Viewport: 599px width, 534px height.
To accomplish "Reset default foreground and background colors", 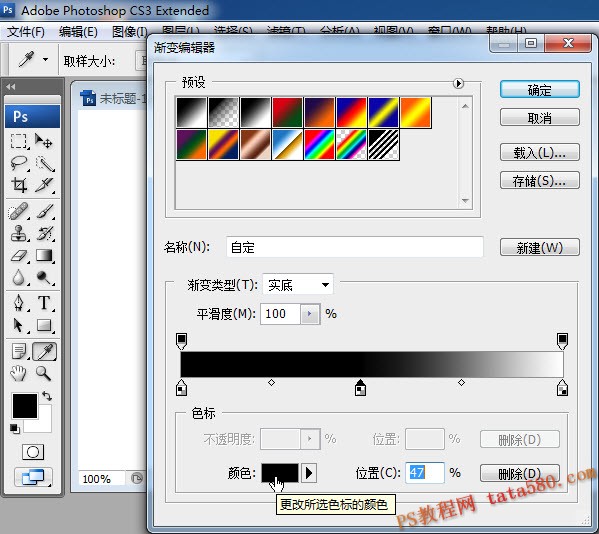I will 15,429.
